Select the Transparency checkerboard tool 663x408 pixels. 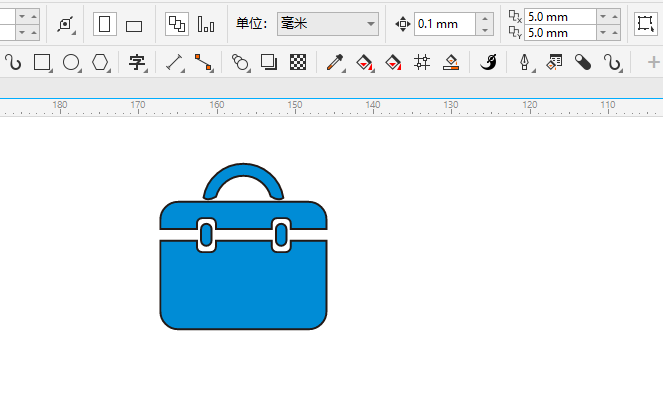pos(297,62)
